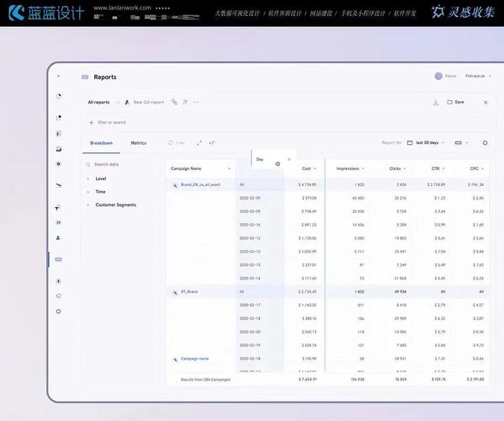Screen dimensions: 504x421
Task: Open the user profile icon in left sidebar
Action: (58, 237)
